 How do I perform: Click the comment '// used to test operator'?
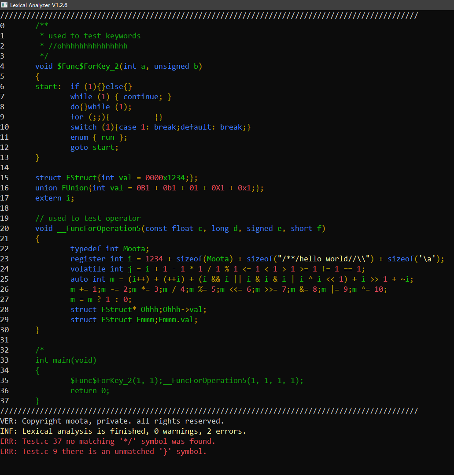point(88,218)
